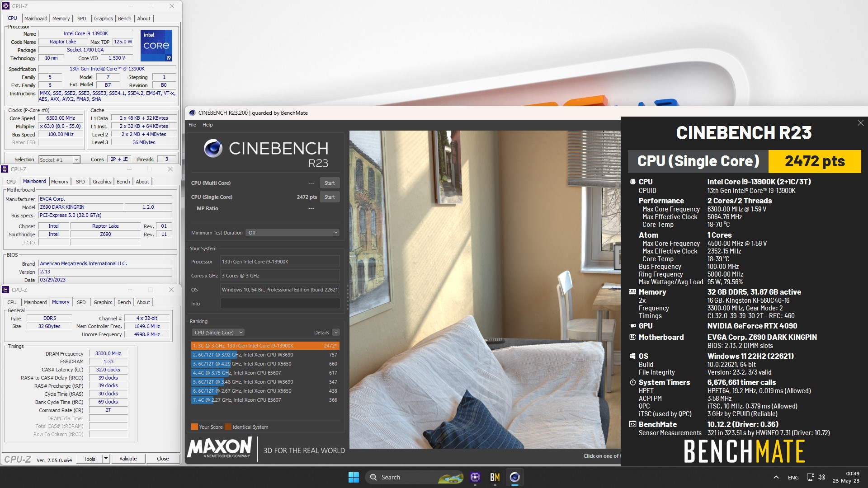Viewport: 868px width, 488px height.
Task: Click the 2472 pts score badge
Action: [815, 161]
